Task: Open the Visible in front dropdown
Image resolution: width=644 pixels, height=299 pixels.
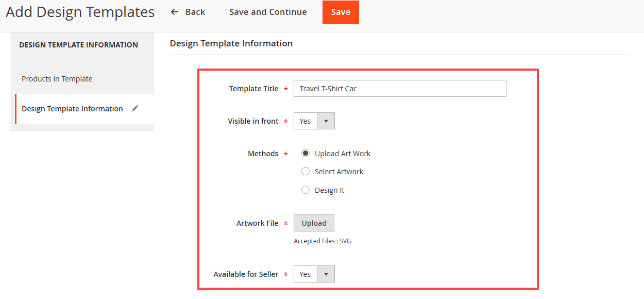Action: (x=314, y=121)
